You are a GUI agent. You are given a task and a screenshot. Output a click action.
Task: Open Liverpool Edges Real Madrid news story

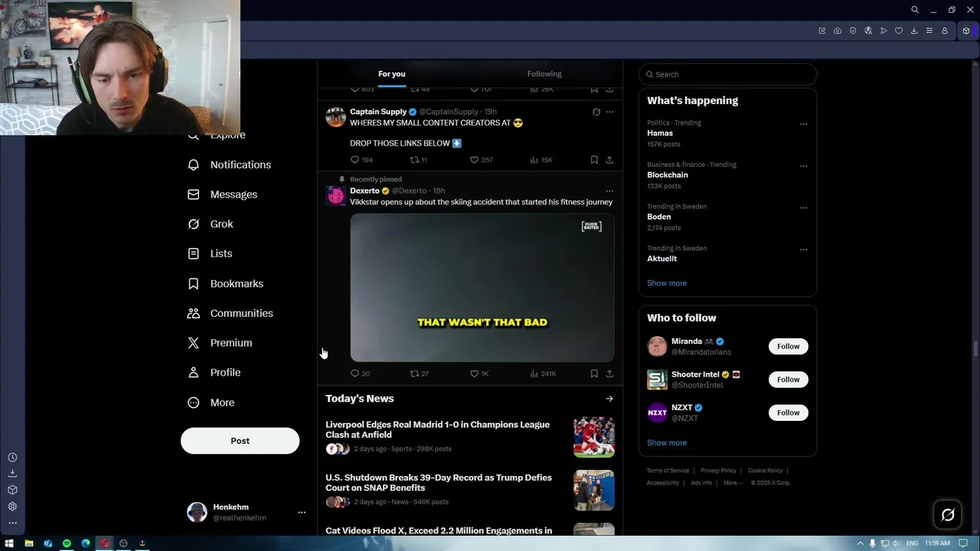click(x=469, y=436)
